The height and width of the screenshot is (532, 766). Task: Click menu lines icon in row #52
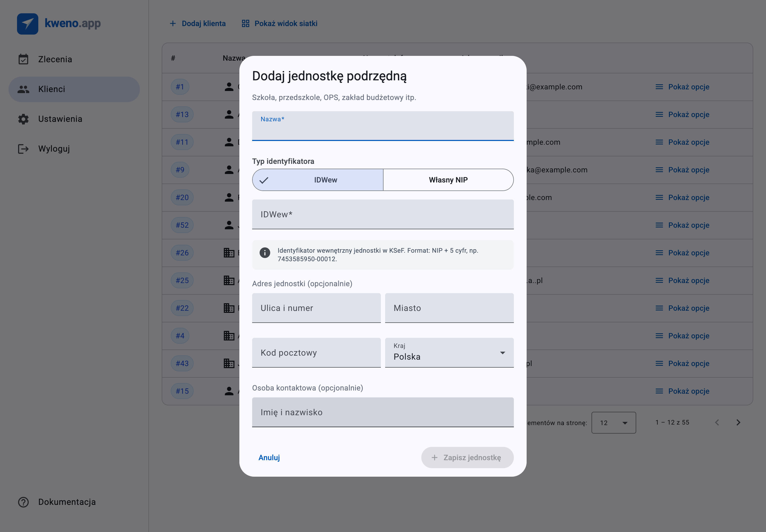pyautogui.click(x=659, y=225)
